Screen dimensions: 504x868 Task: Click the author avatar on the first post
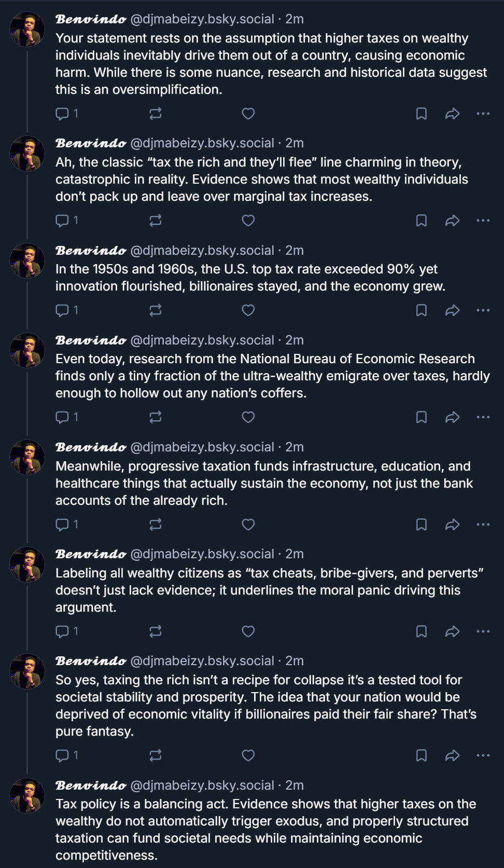point(27,29)
